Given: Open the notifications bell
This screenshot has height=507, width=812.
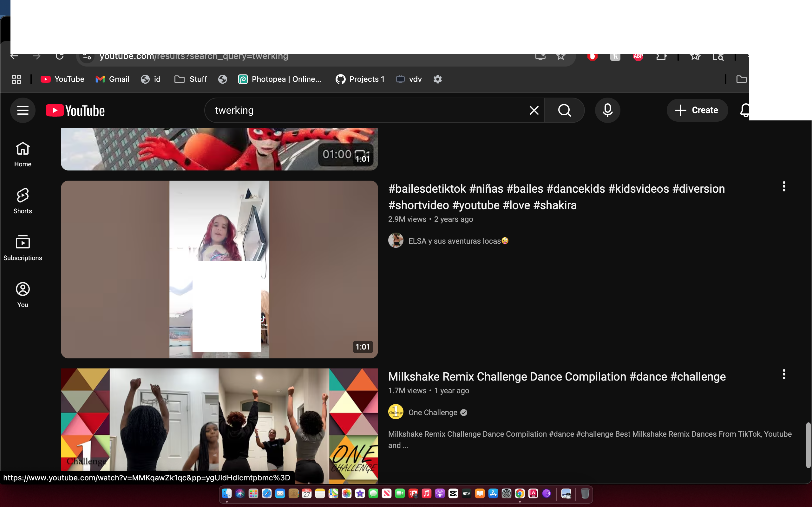Looking at the screenshot, I should [x=744, y=110].
